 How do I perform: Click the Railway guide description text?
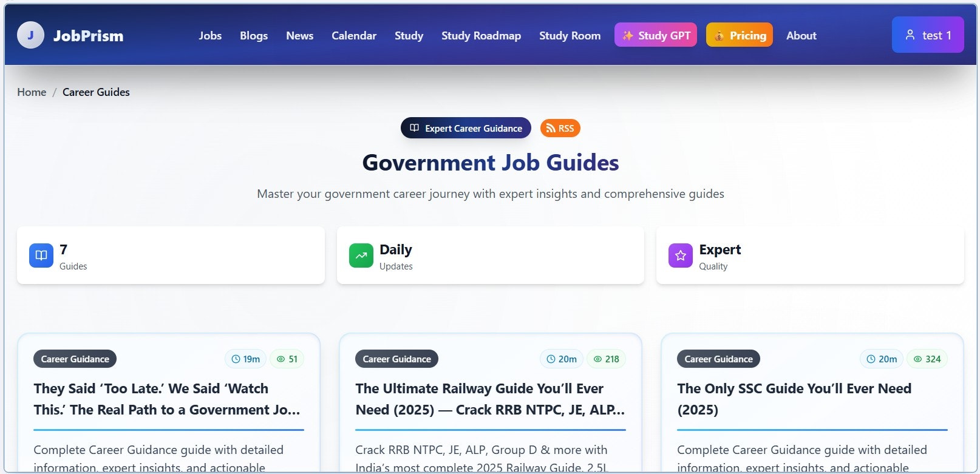(481, 459)
